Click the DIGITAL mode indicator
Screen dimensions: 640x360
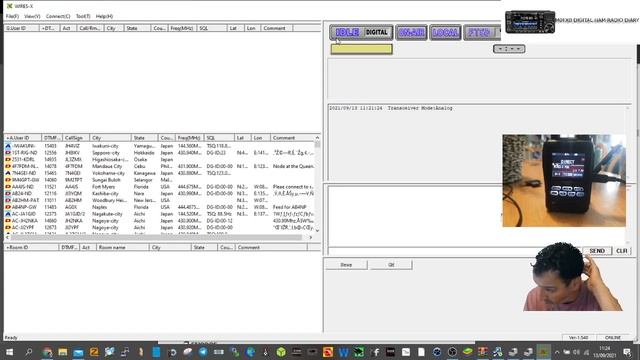pyautogui.click(x=377, y=32)
